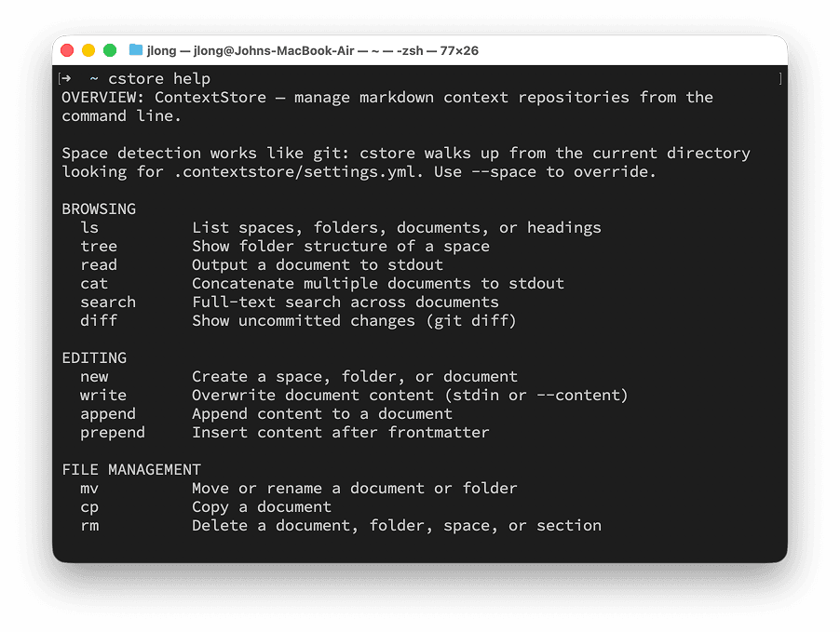Screen dimensions: 840x632
Task: Click the cp command label
Action: click(x=88, y=506)
